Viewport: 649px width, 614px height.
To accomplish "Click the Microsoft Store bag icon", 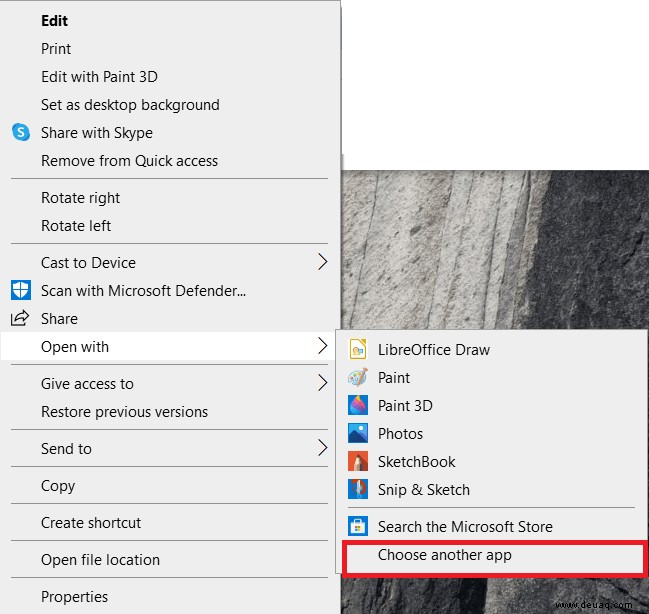I will point(358,526).
